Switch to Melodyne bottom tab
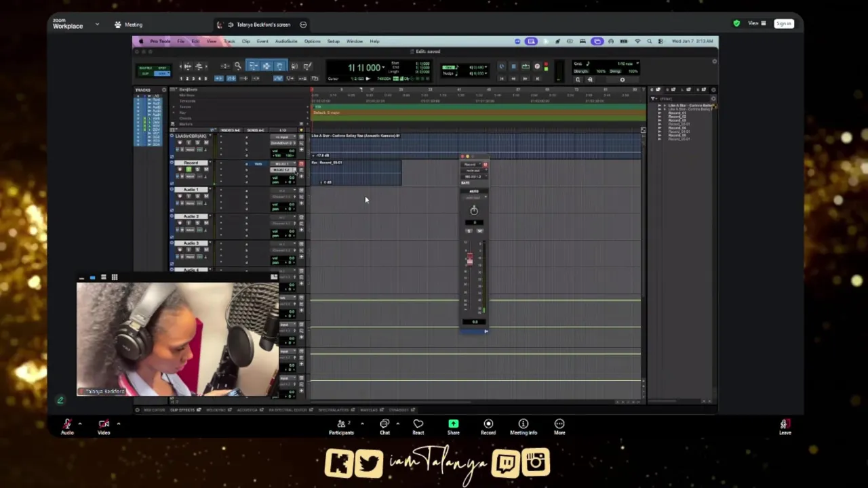The width and height of the screenshot is (868, 488). click(216, 410)
